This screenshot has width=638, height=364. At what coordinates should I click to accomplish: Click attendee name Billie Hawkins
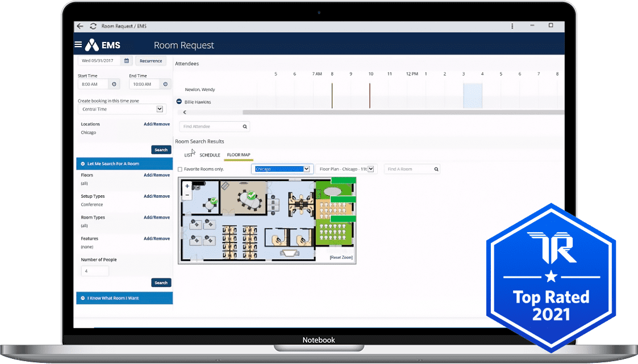click(198, 102)
